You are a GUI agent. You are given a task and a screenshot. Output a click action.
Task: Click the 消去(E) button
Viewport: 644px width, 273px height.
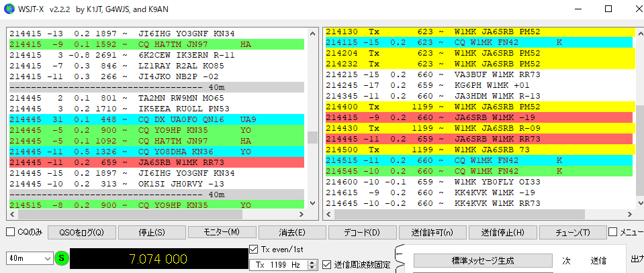pos(292,232)
